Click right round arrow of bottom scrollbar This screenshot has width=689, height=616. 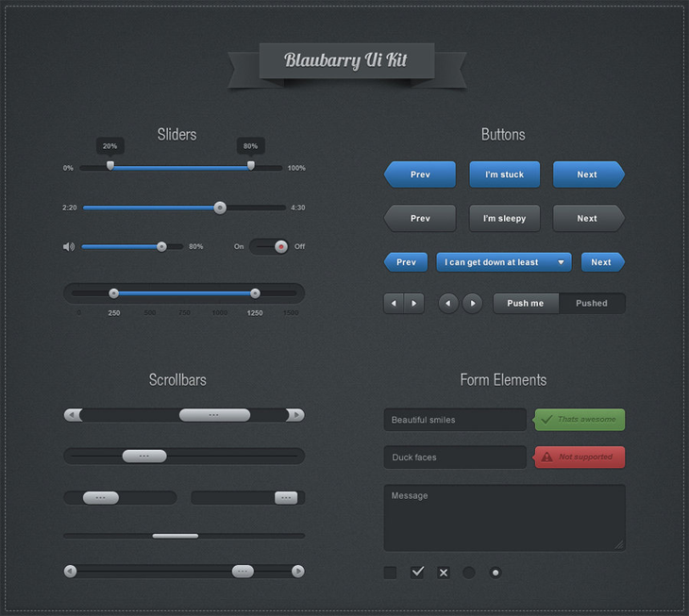[298, 572]
